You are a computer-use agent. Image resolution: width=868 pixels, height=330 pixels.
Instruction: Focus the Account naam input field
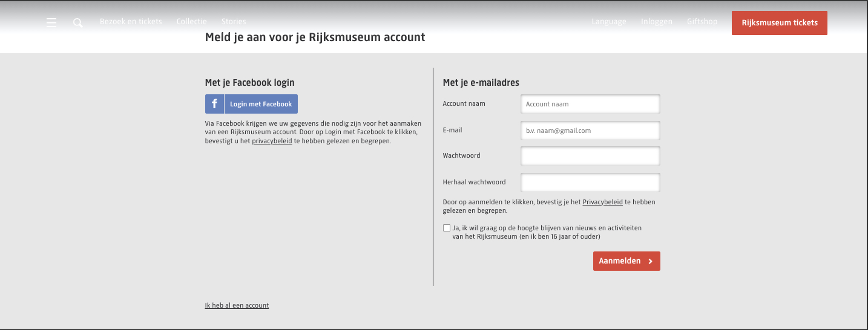590,104
